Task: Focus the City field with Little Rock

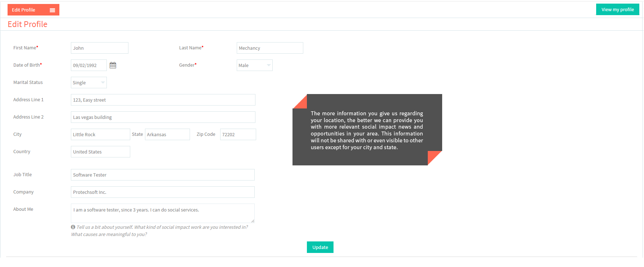Action: tap(100, 134)
